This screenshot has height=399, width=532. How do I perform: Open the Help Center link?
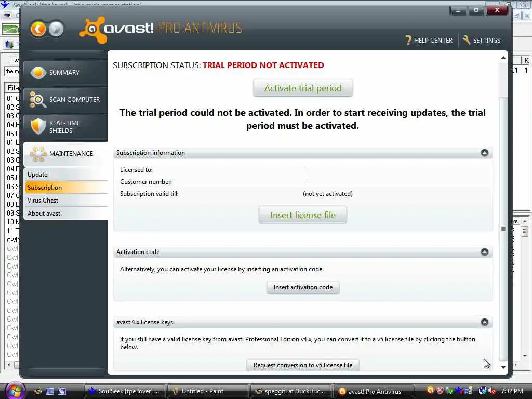433,41
